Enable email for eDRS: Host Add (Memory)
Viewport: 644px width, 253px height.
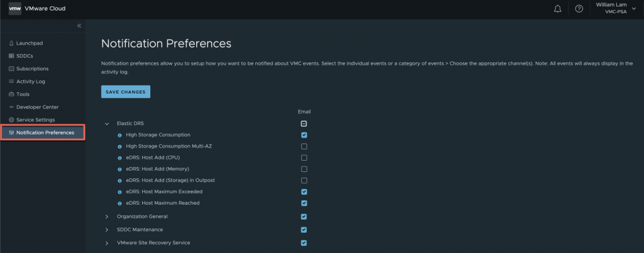point(304,169)
